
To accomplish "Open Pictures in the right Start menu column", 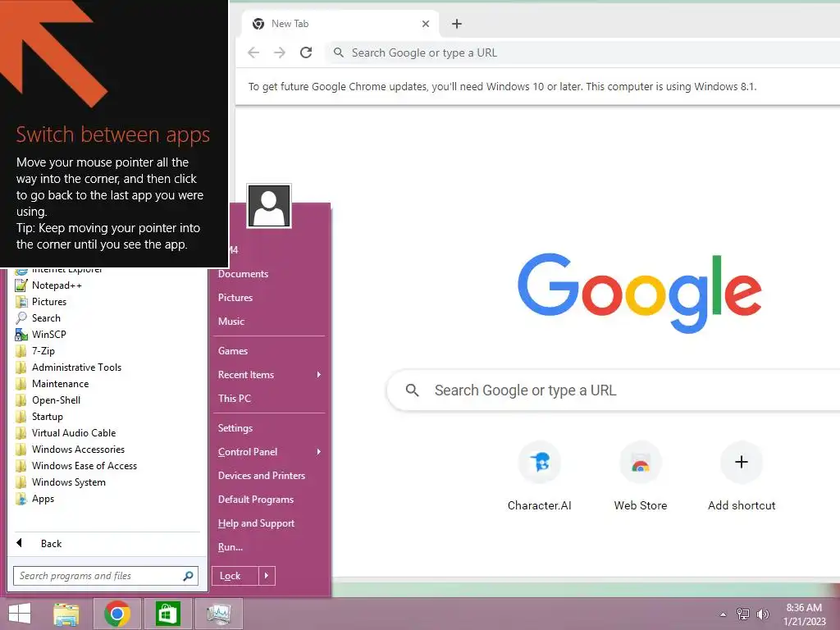I will (x=235, y=297).
